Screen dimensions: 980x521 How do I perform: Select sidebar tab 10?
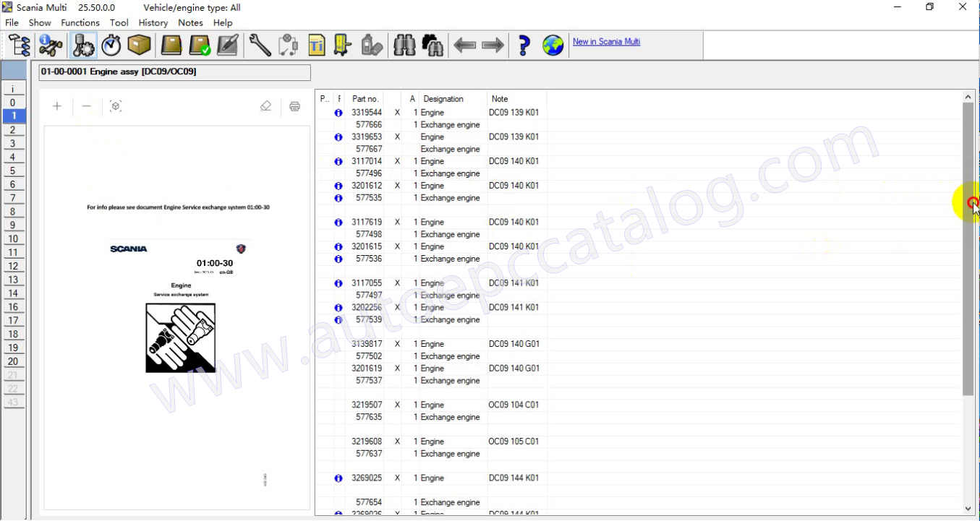click(x=13, y=239)
